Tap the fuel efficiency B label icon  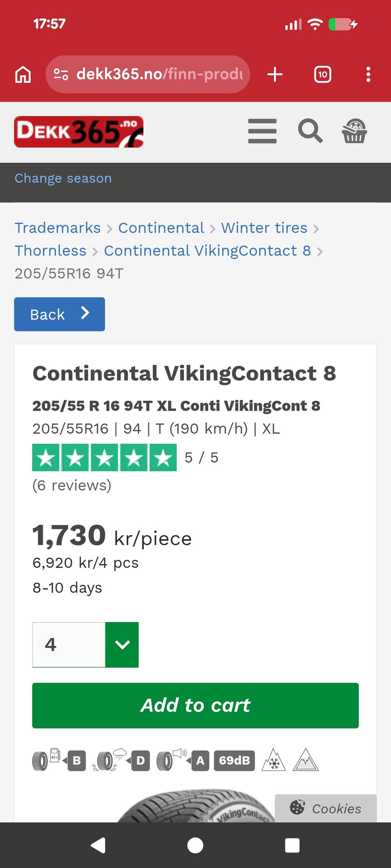click(x=77, y=761)
